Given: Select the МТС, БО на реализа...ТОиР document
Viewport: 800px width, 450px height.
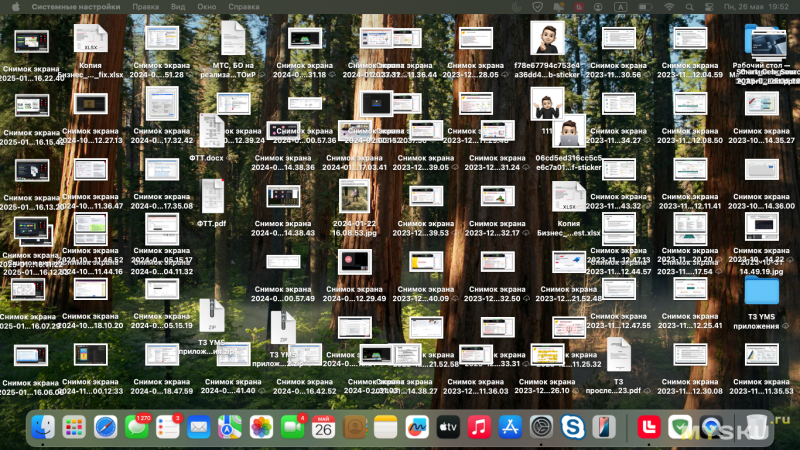Looking at the screenshot, I should click(233, 38).
